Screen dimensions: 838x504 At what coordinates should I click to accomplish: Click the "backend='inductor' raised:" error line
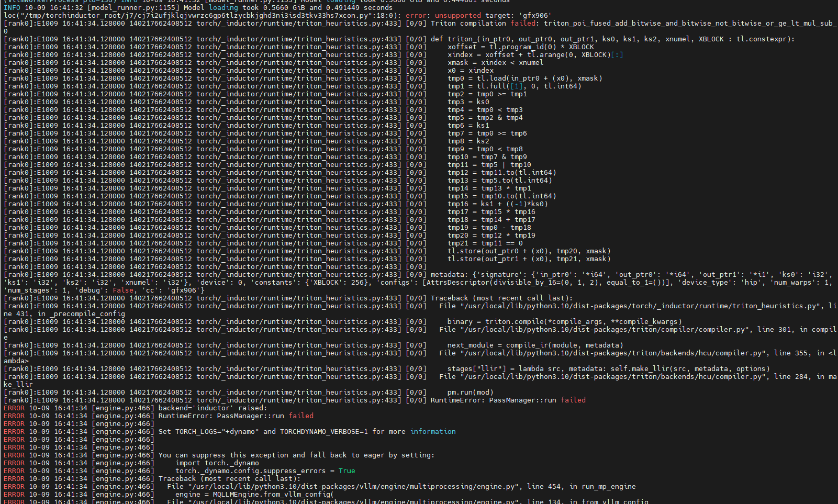coord(213,408)
